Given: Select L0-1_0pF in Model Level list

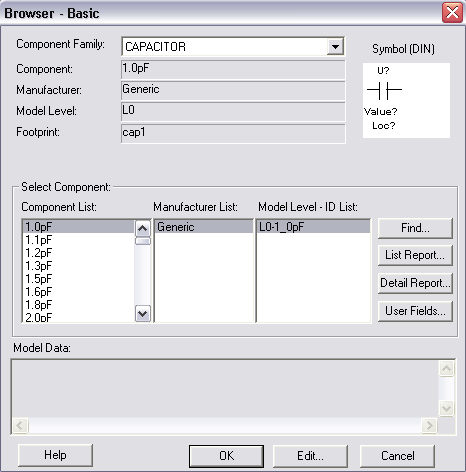Looking at the screenshot, I should pos(313,227).
